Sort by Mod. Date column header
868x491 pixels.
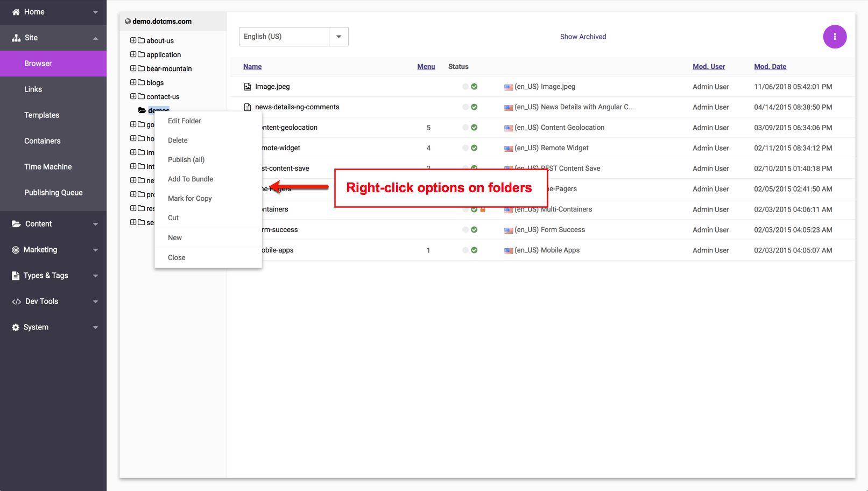[x=770, y=67]
